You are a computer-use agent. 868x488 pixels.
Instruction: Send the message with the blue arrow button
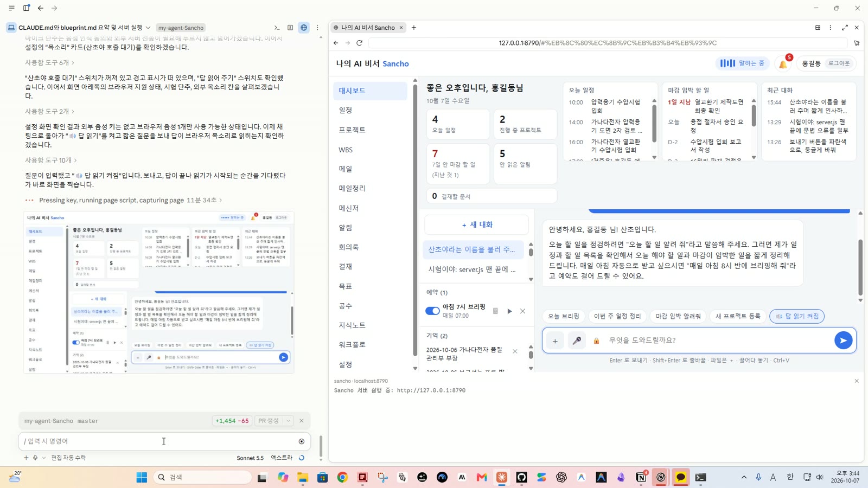point(843,341)
